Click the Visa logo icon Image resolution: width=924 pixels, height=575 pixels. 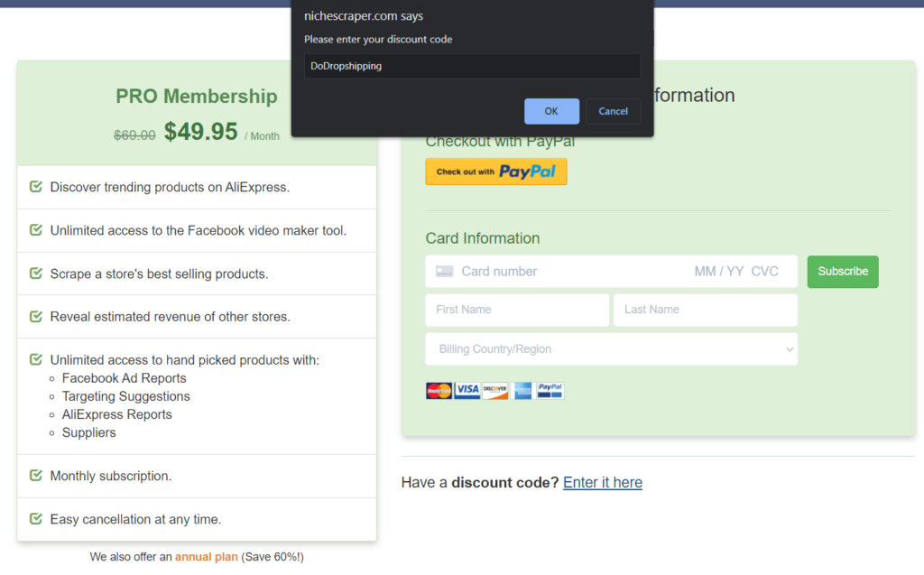pyautogui.click(x=467, y=391)
